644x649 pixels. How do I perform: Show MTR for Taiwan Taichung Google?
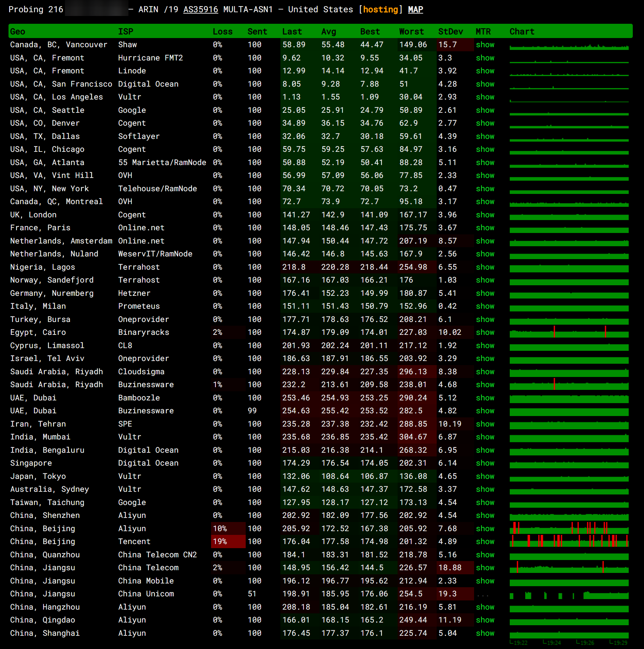coord(485,502)
